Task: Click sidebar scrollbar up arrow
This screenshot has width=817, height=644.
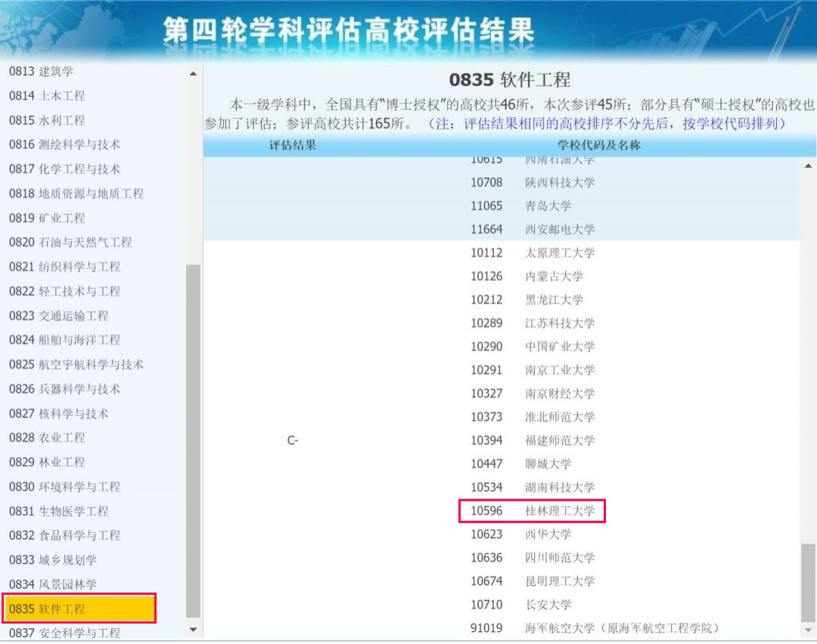Action: 194,73
